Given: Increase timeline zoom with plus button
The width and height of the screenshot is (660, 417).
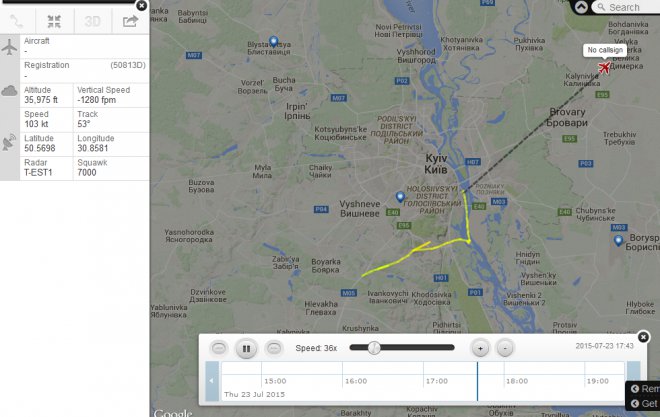Looking at the screenshot, I should [480, 348].
